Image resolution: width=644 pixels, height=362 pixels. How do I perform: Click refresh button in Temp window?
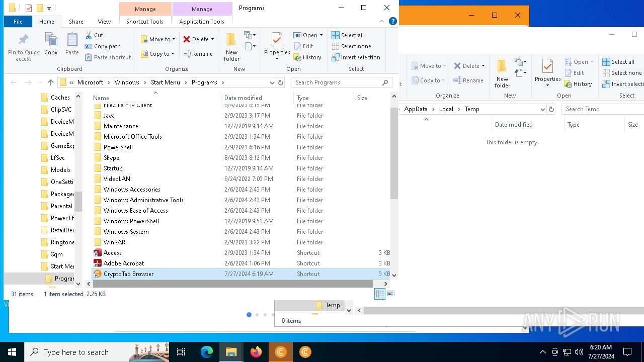[551, 109]
